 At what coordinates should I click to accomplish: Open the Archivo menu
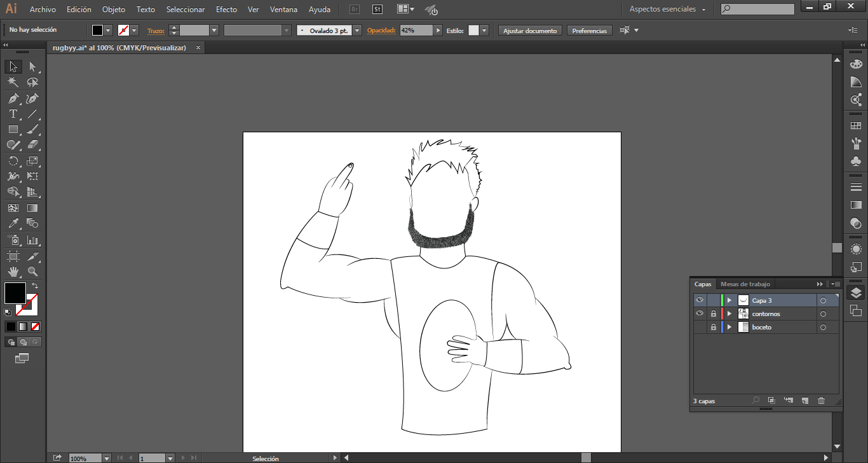(43, 10)
